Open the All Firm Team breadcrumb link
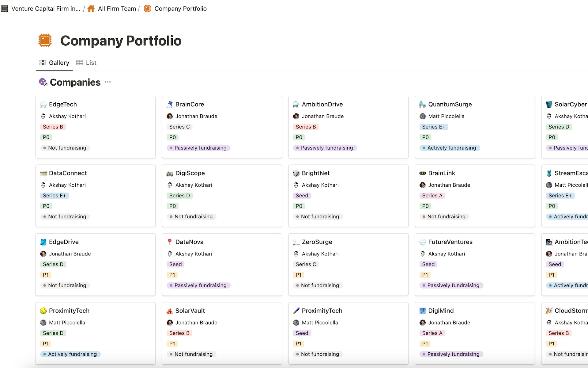 117,9
